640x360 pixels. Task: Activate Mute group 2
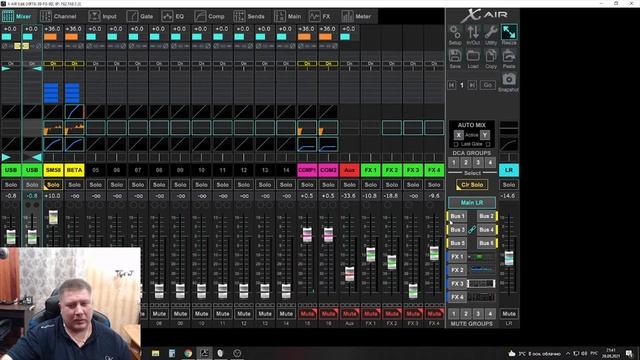466,314
